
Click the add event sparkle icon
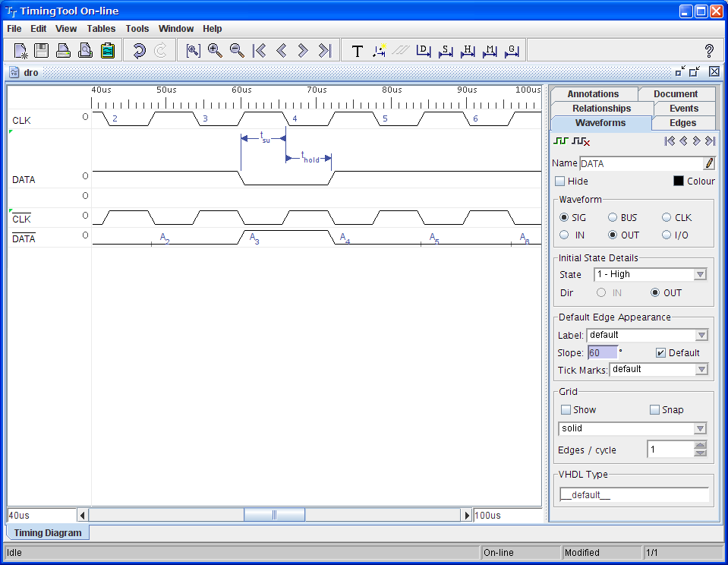tap(379, 51)
